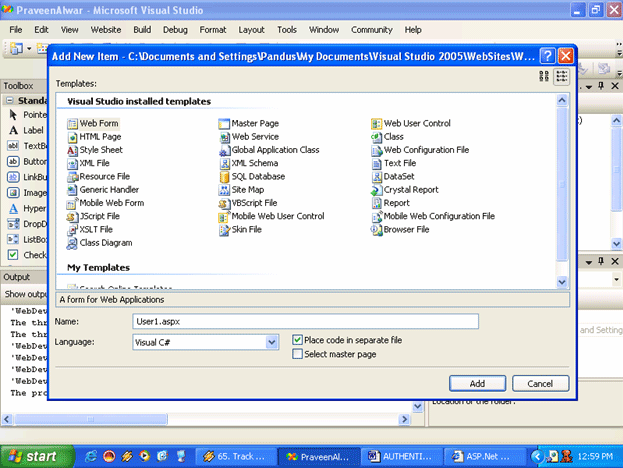Image resolution: width=623 pixels, height=468 pixels.
Task: Select the Web Form template icon
Action: pyautogui.click(x=72, y=124)
